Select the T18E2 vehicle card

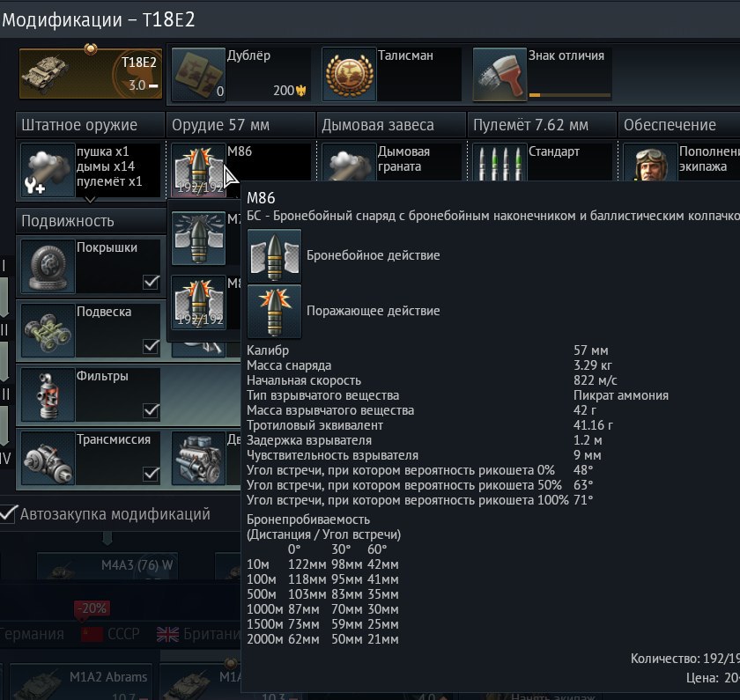pos(91,74)
